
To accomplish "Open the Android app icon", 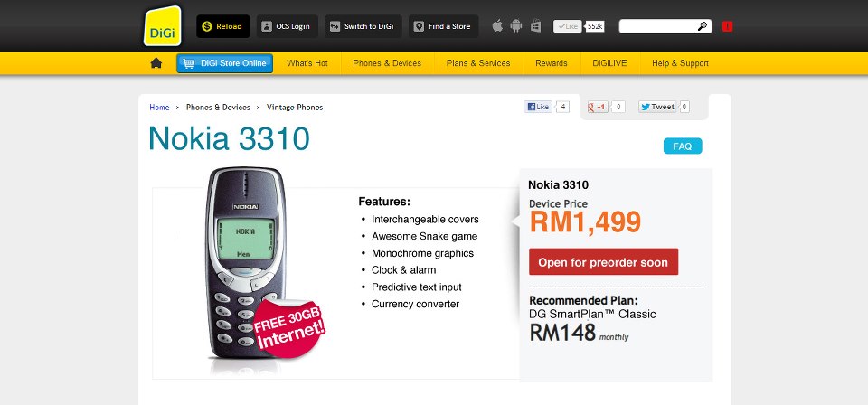I will (x=516, y=25).
